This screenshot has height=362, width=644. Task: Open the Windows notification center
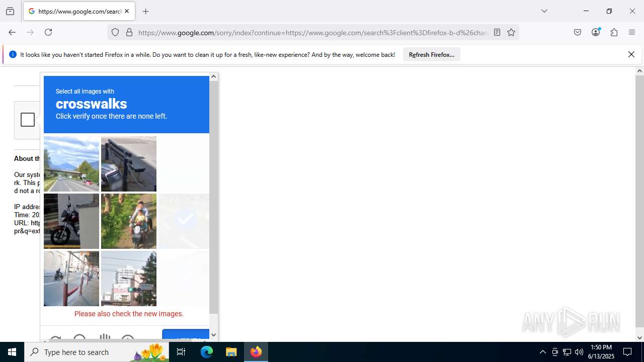[x=627, y=352]
